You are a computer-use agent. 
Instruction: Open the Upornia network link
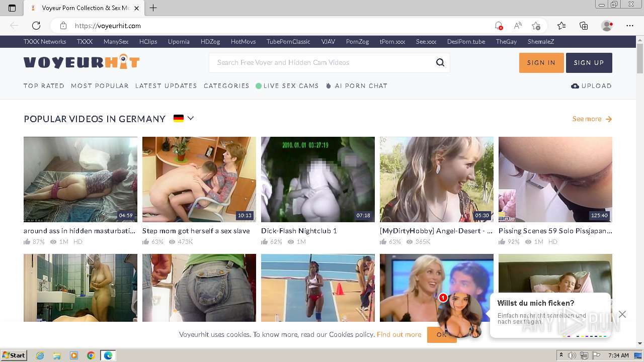point(179,42)
